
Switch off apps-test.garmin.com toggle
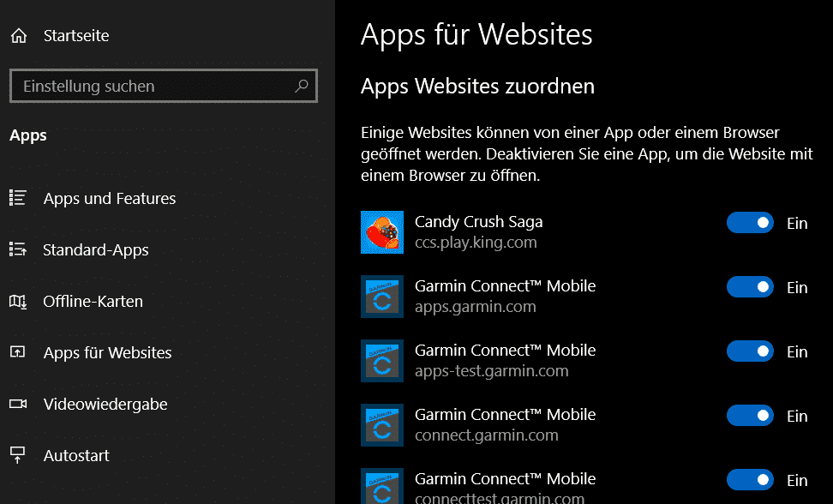click(750, 351)
